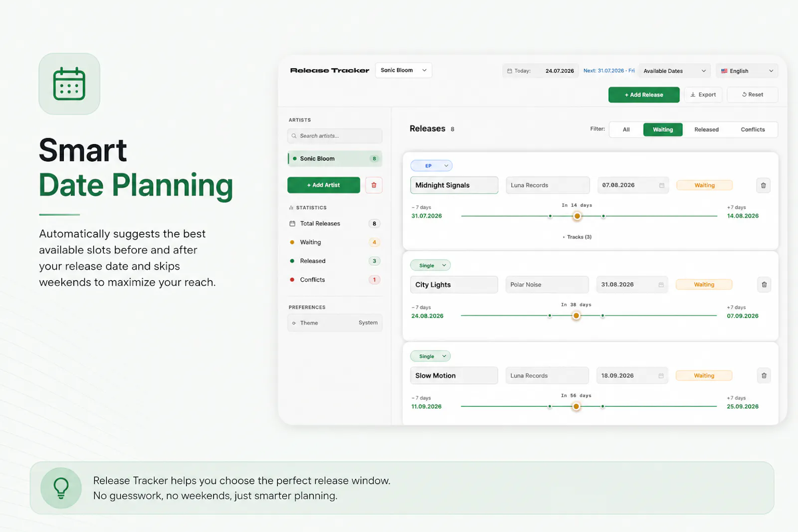Click the Search artists input field
Viewport: 798px width, 532px height.
pyautogui.click(x=335, y=136)
